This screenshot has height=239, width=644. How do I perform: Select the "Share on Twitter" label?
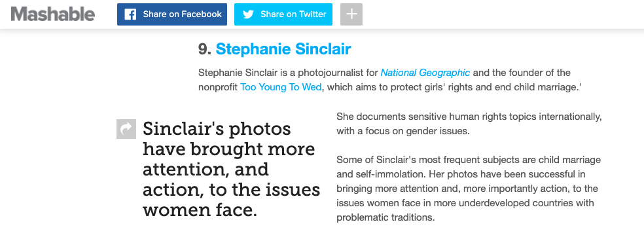pos(293,14)
